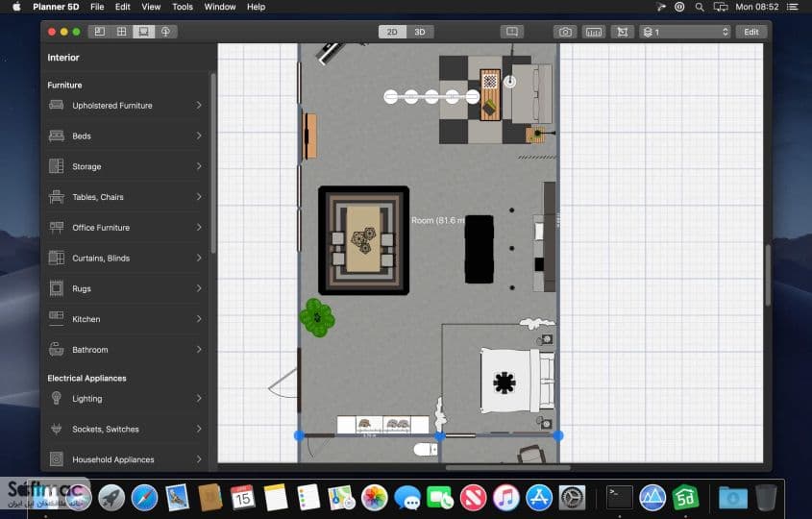Open the feedback speech-bubble toolbar icon
Screen dimensions: 812x519
(511, 32)
